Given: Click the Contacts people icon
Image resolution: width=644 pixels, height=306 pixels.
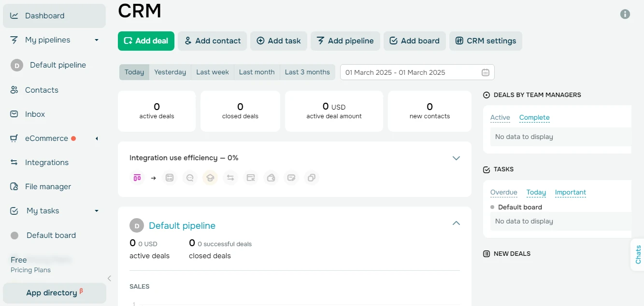Looking at the screenshot, I should click(x=14, y=90).
